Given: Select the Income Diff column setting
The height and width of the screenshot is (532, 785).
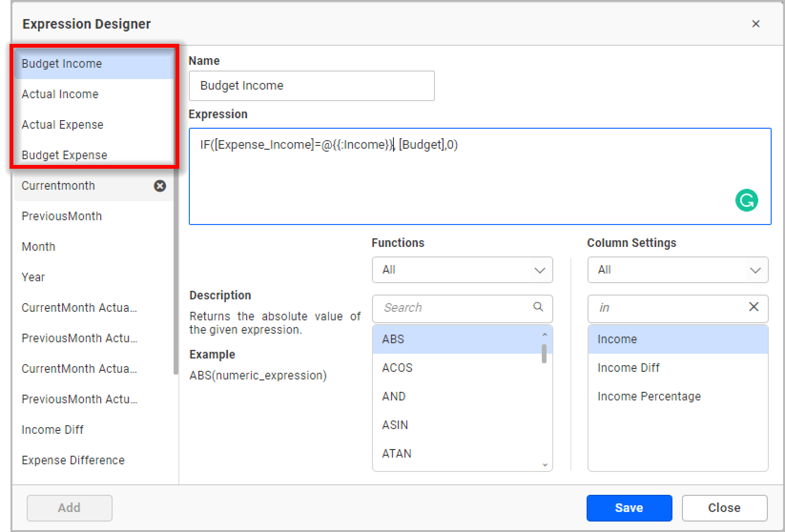Looking at the screenshot, I should click(628, 368).
